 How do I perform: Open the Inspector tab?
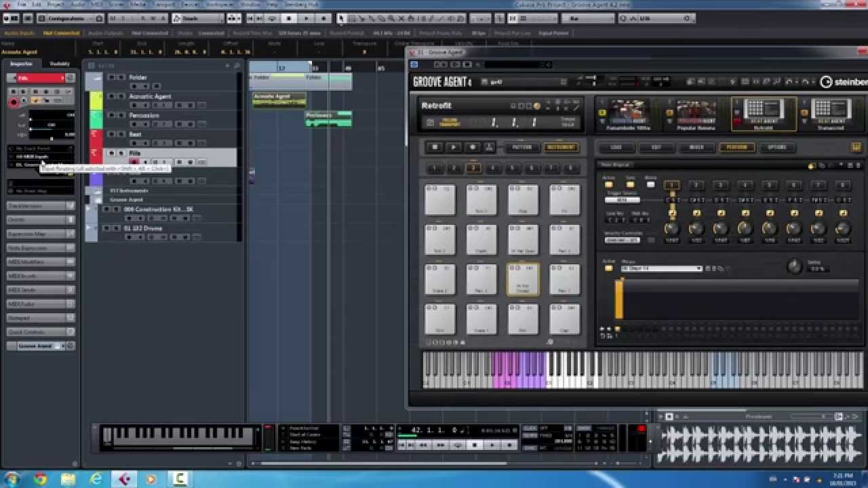21,64
